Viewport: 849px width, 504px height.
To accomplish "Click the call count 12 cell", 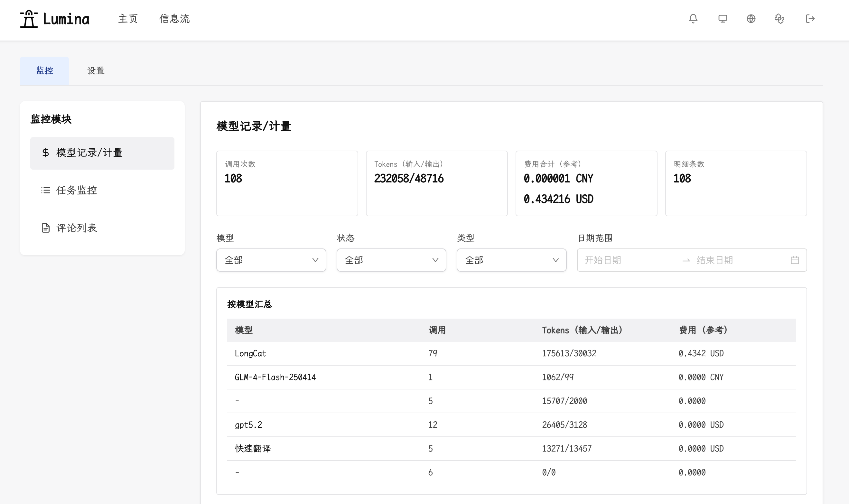I will 433,425.
